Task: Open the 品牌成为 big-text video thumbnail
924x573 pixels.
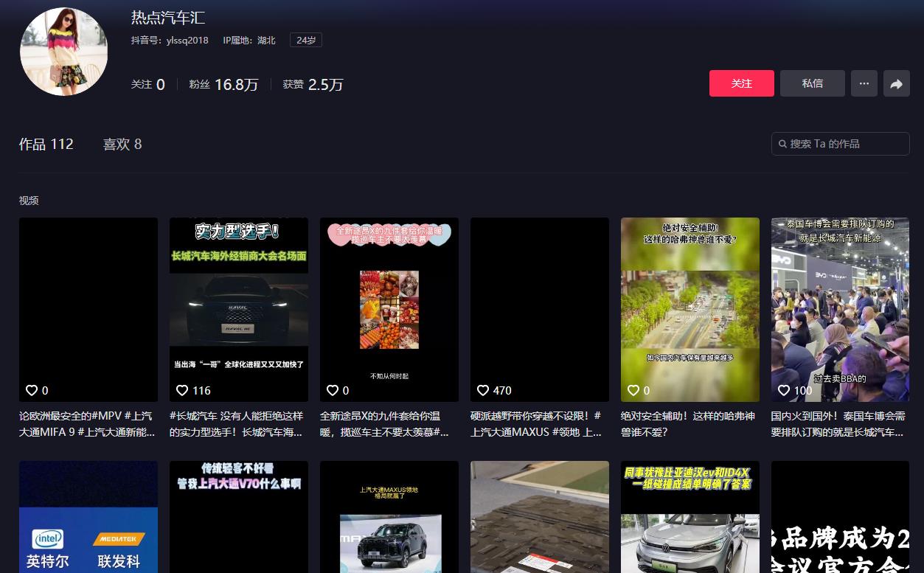Action: pos(841,517)
